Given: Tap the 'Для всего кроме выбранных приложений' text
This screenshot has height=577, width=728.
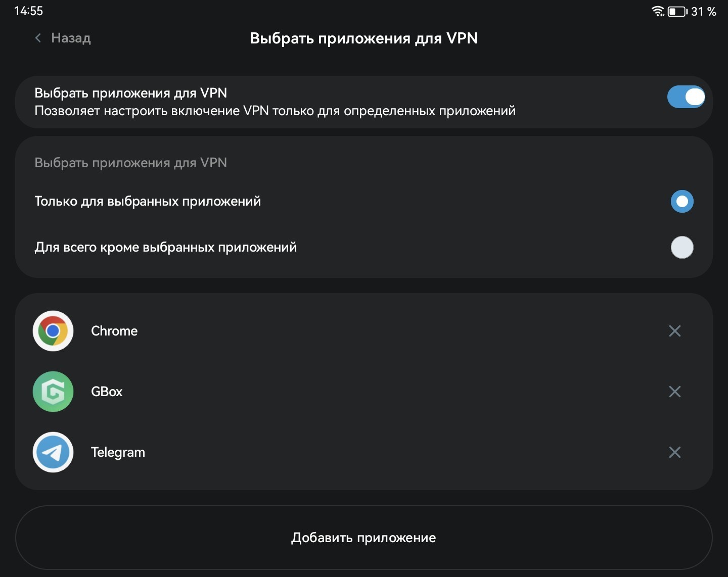Looking at the screenshot, I should [x=166, y=247].
